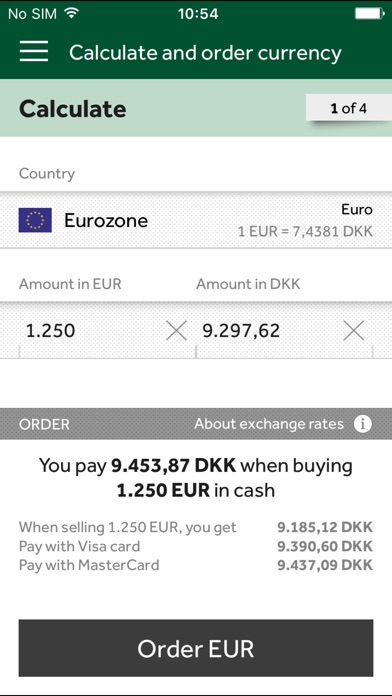392x696 pixels.
Task: Select the Pay with MasterCard row
Action: (x=196, y=565)
